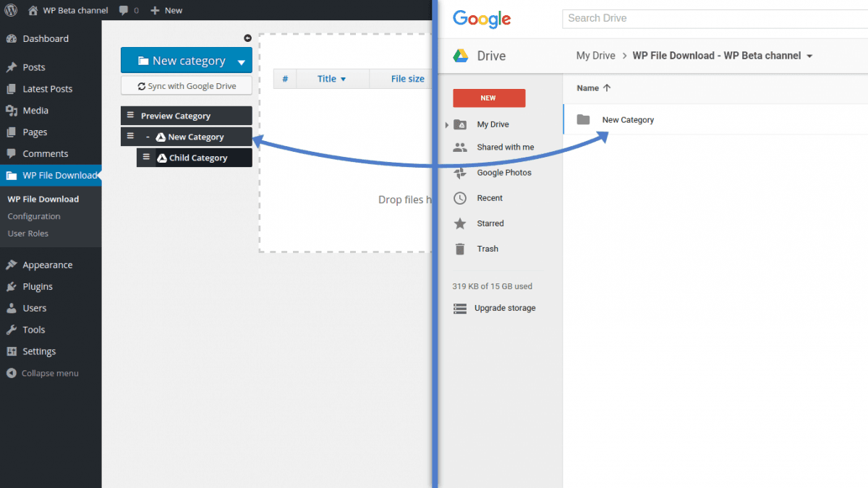
Task: Select the Child Category tree item
Action: pos(197,158)
